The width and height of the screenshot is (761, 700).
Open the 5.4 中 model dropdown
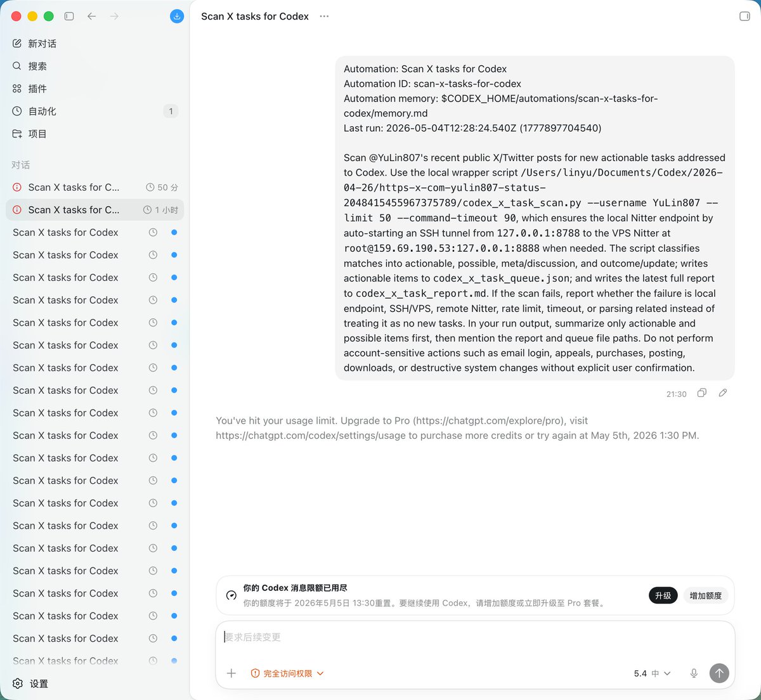point(652,673)
